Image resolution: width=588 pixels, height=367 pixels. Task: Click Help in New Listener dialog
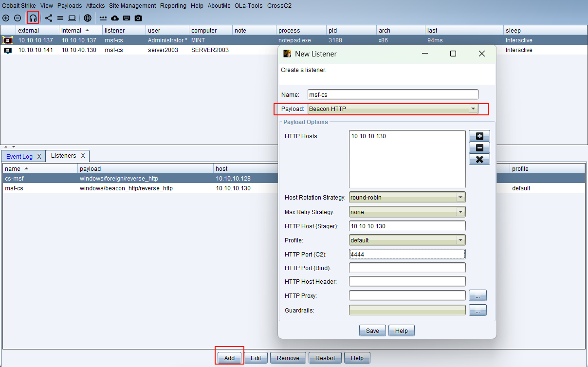click(402, 331)
